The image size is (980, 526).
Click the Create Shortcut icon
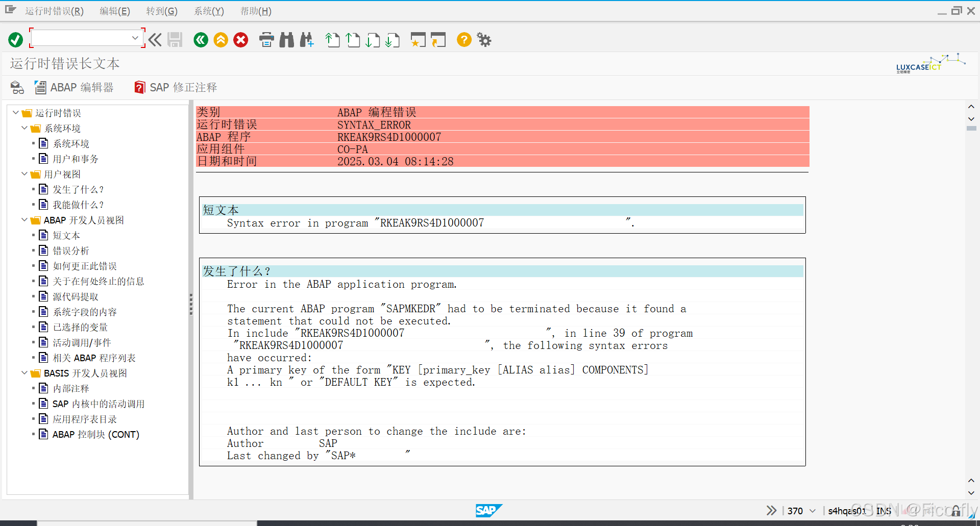point(438,40)
